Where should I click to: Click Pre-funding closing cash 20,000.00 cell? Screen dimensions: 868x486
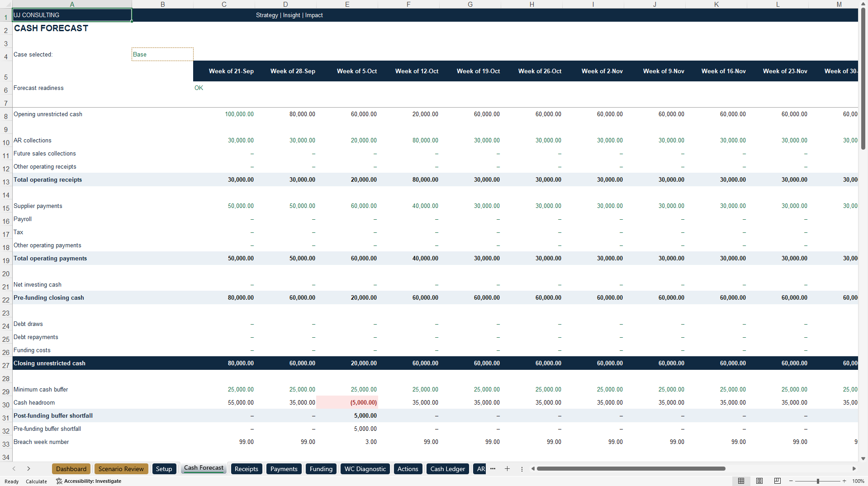[x=347, y=297]
